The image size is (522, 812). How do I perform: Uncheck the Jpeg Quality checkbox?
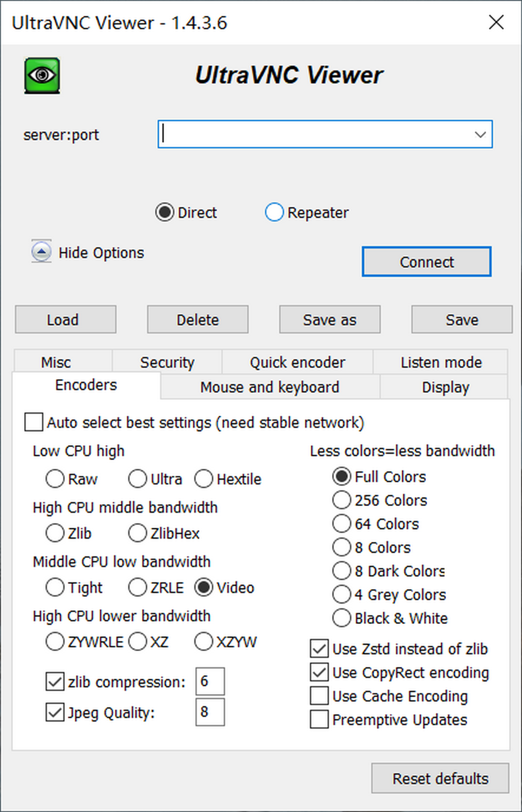click(x=55, y=712)
